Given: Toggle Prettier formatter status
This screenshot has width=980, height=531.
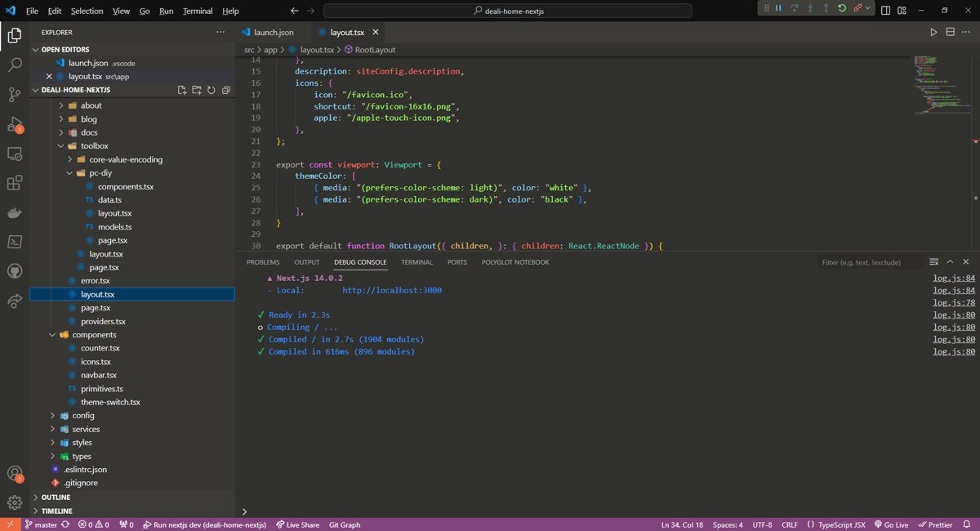Looking at the screenshot, I should (x=934, y=524).
